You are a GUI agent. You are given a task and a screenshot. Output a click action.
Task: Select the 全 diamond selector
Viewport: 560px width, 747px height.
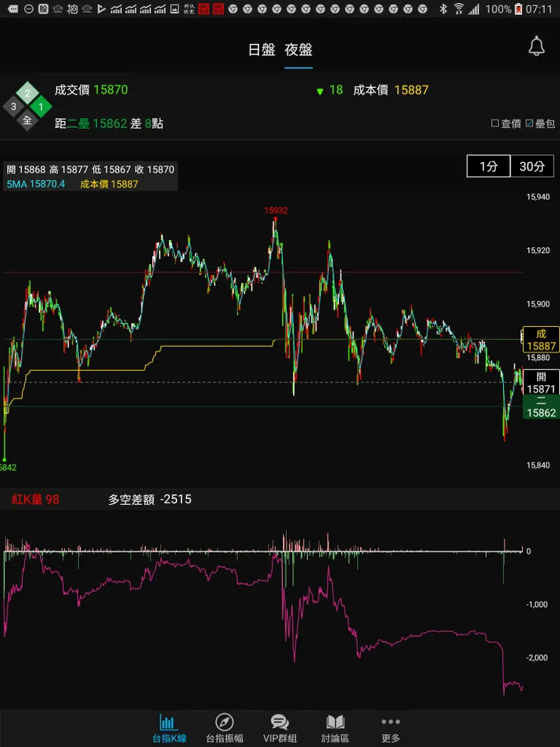[27, 120]
